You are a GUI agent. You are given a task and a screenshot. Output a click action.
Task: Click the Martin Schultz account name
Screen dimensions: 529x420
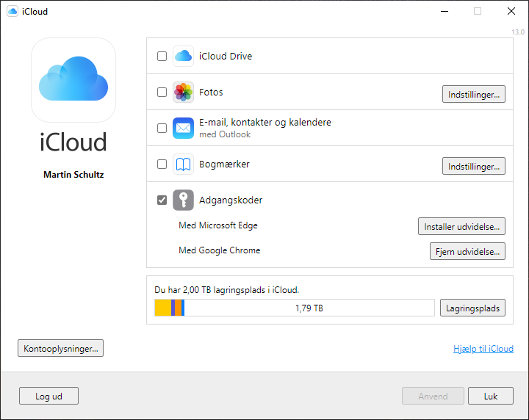[73, 175]
